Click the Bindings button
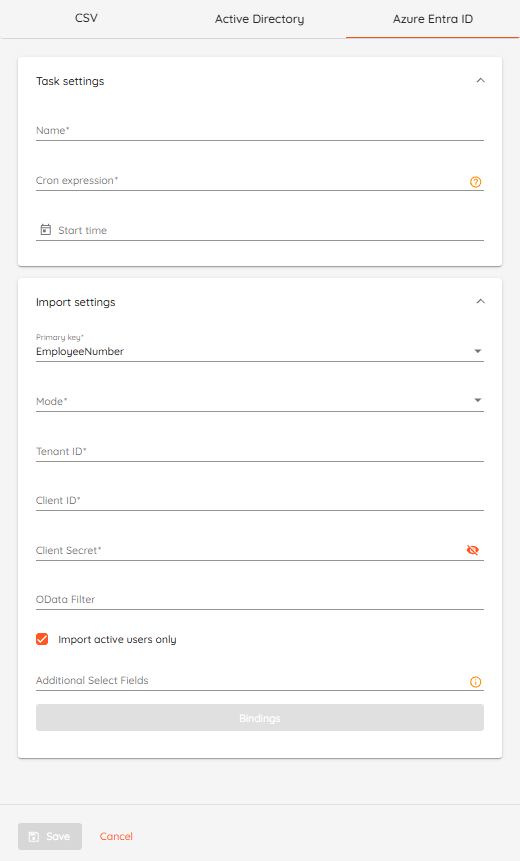The height and width of the screenshot is (861, 520). click(260, 718)
